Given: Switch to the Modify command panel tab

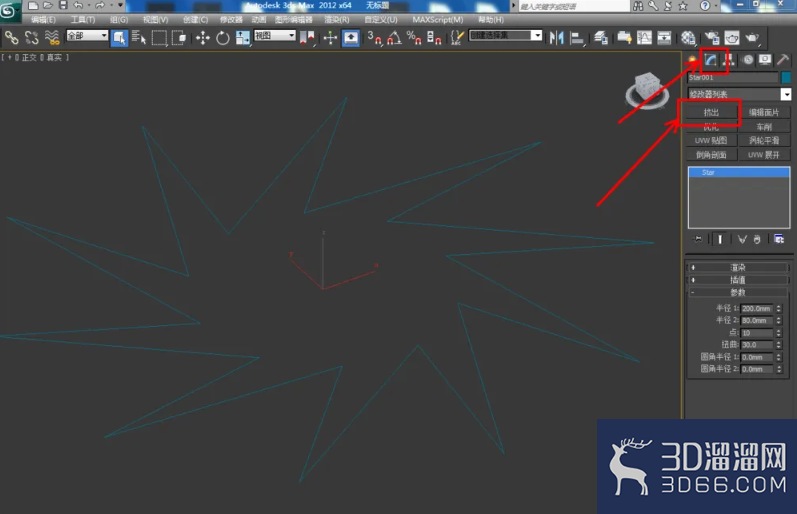Looking at the screenshot, I should [711, 60].
